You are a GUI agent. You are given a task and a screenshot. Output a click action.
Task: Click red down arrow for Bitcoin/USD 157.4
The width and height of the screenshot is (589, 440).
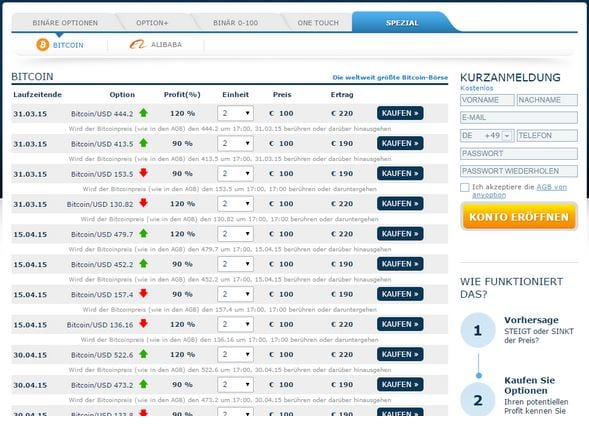coord(143,293)
